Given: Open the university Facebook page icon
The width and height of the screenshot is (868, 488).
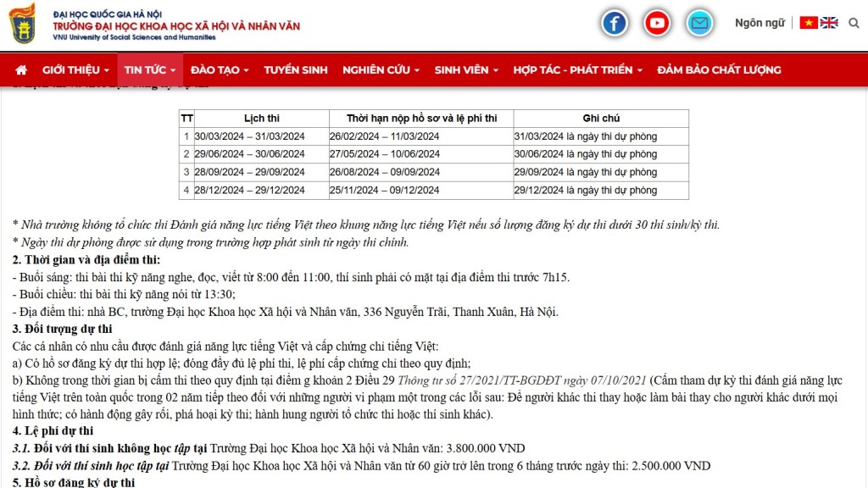Looking at the screenshot, I should pos(615,23).
